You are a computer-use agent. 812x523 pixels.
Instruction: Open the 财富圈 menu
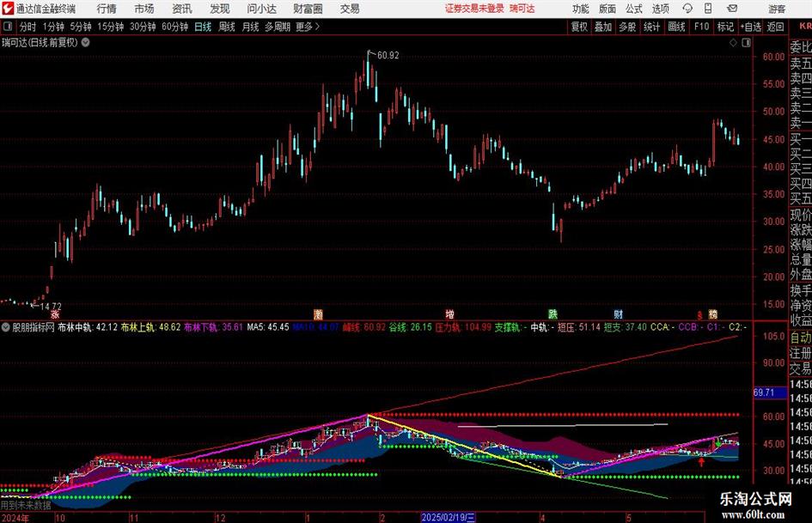(308, 9)
